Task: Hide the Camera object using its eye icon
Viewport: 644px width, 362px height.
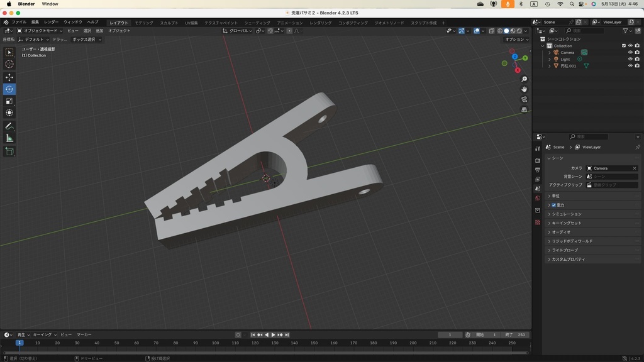Action: pos(630,53)
